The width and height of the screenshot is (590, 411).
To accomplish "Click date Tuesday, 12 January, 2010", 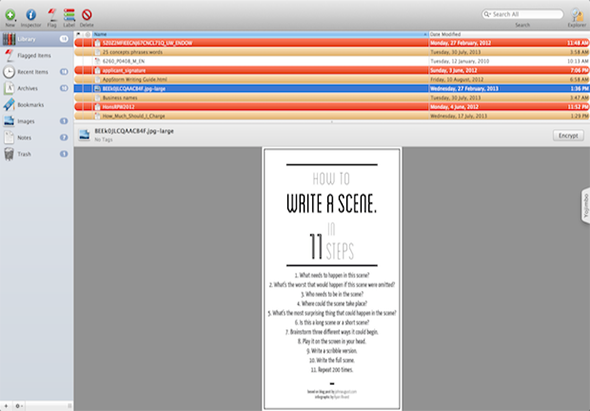I will 460,61.
